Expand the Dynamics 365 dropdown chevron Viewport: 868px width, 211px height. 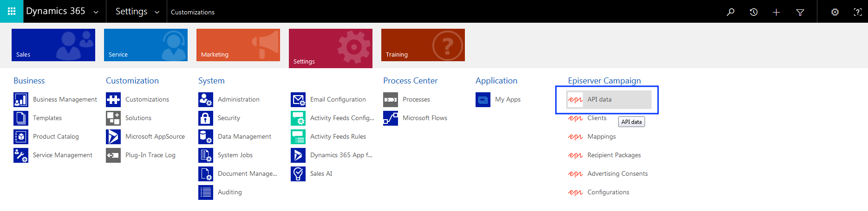(96, 13)
